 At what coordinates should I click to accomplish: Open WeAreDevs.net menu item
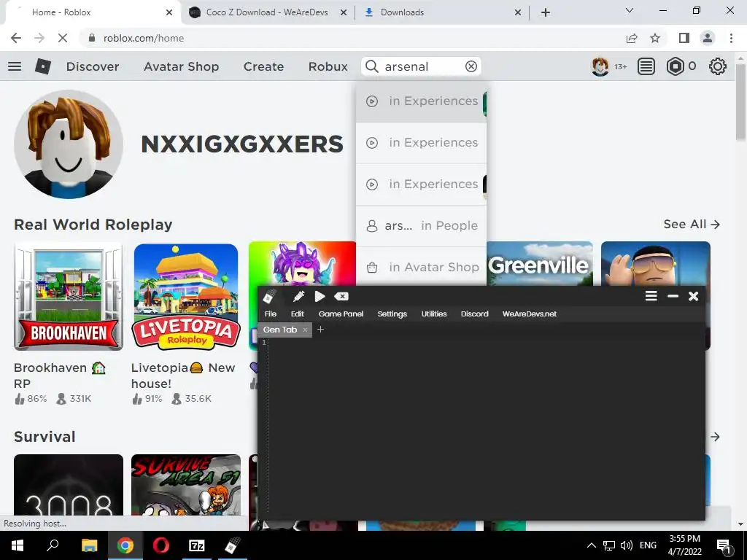click(530, 314)
